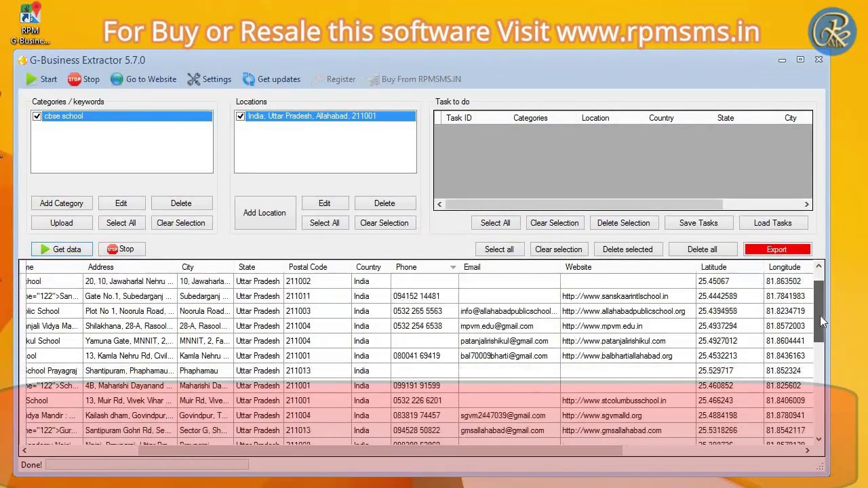Toggle the India, Uttar Pradesh, Allahabad location checkbox
The image size is (868, 488).
tap(240, 117)
